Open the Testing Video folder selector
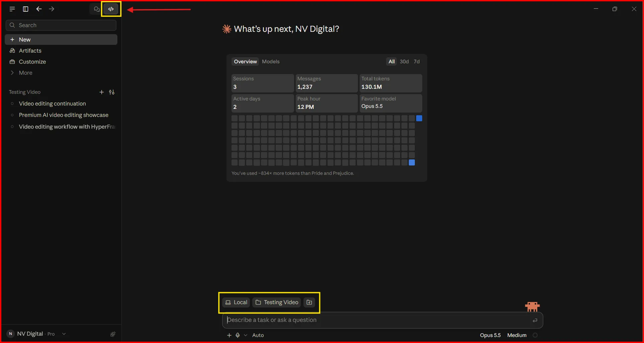Image resolution: width=644 pixels, height=343 pixels. [x=277, y=302]
